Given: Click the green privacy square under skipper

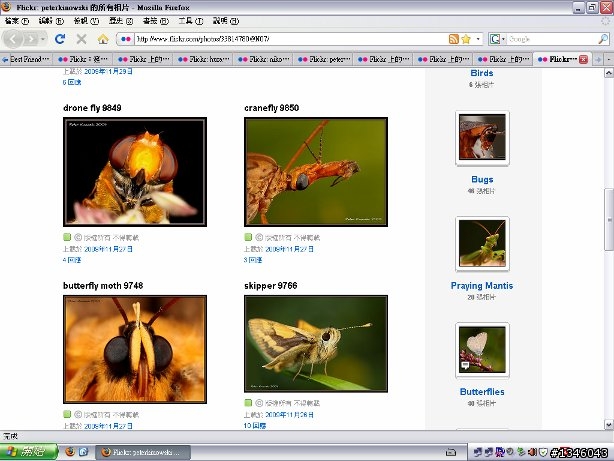Looking at the screenshot, I should 248,403.
